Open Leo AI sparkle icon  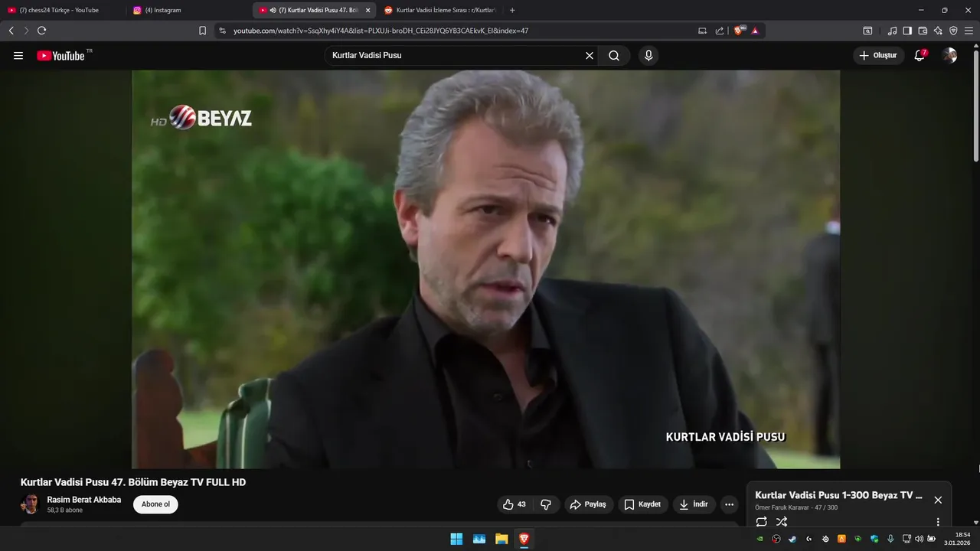[938, 31]
